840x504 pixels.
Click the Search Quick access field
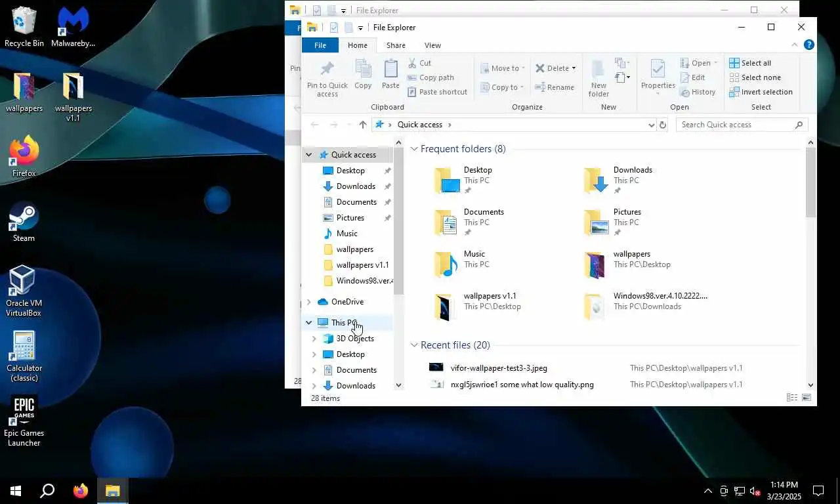click(742, 125)
